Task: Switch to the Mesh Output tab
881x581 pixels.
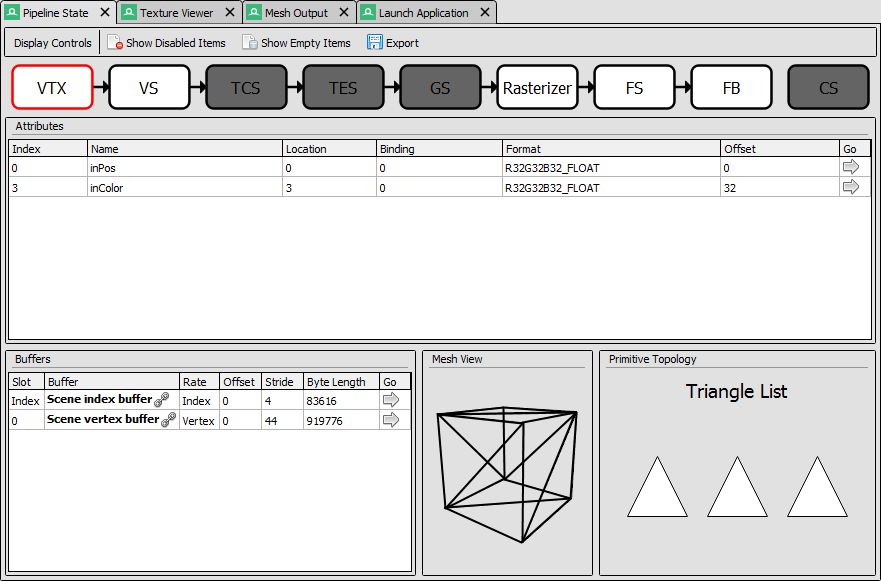Action: [296, 13]
